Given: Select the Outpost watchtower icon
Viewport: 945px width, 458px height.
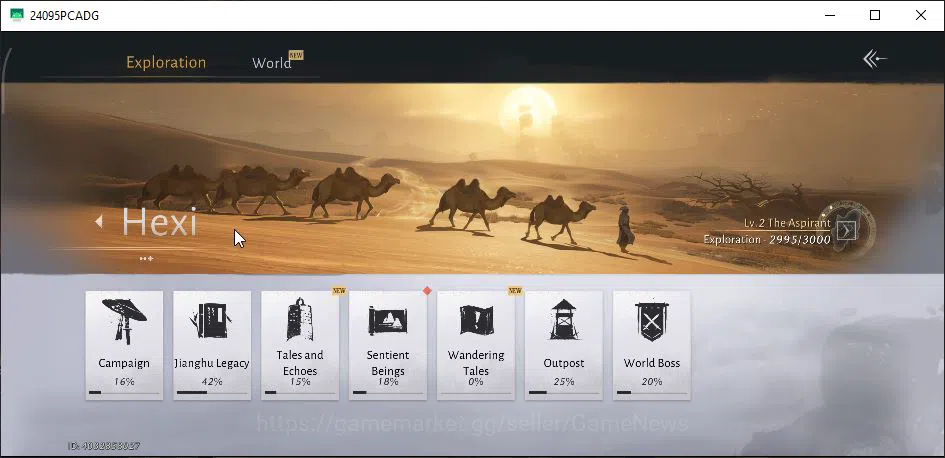Looking at the screenshot, I should coord(564,319).
